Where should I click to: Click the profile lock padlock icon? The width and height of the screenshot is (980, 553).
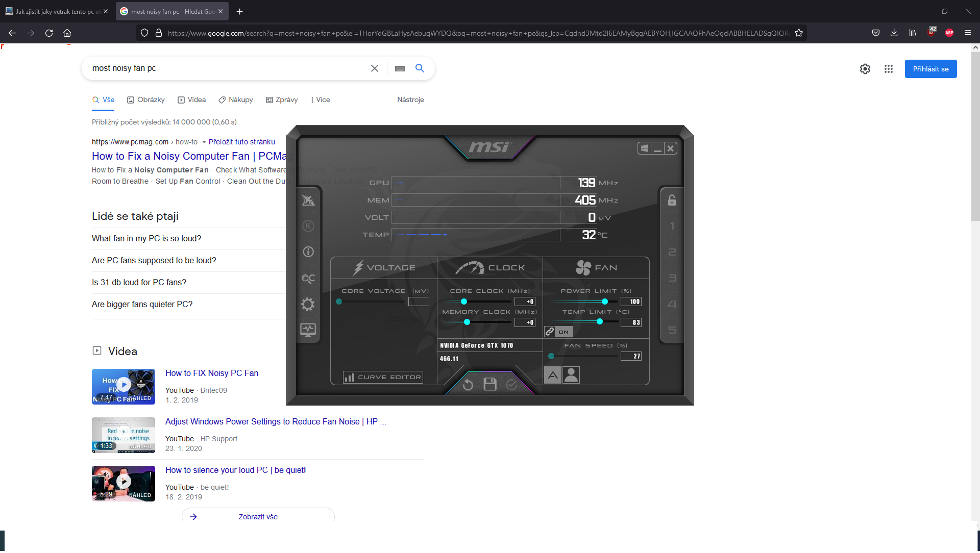click(x=672, y=200)
